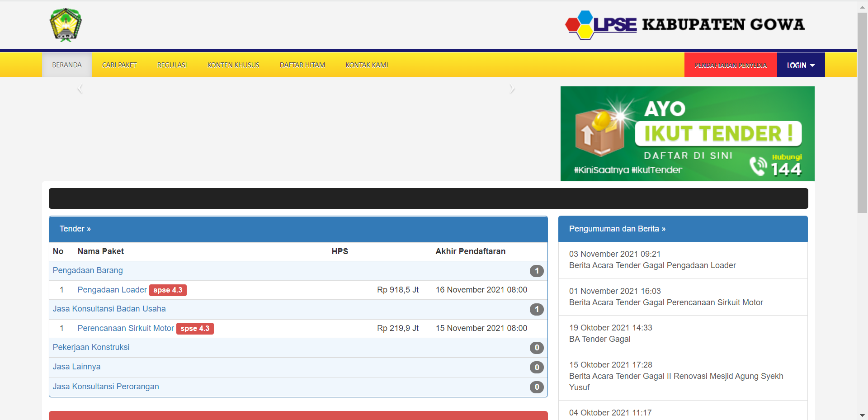Image resolution: width=868 pixels, height=420 pixels.
Task: Click the counter badge on Pengadaan Barang
Action: click(x=537, y=270)
